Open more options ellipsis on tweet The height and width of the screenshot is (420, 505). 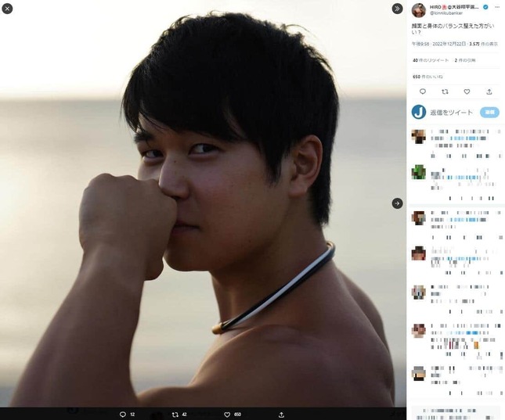tap(497, 7)
